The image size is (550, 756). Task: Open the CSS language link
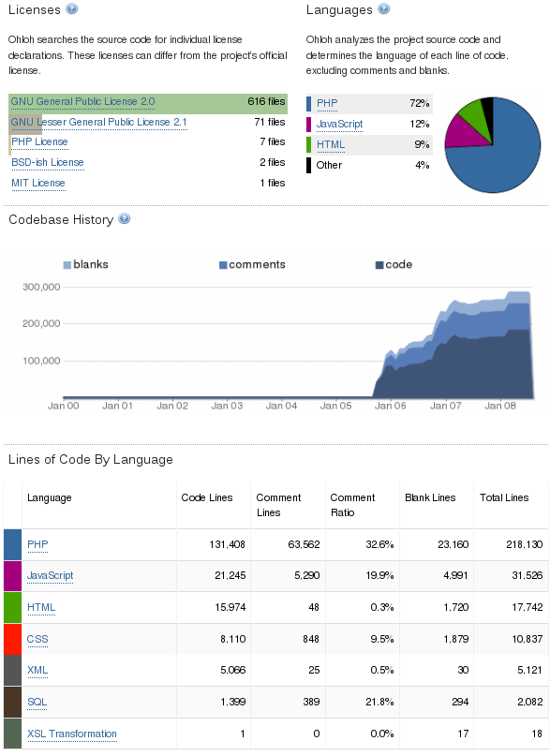coord(37,639)
